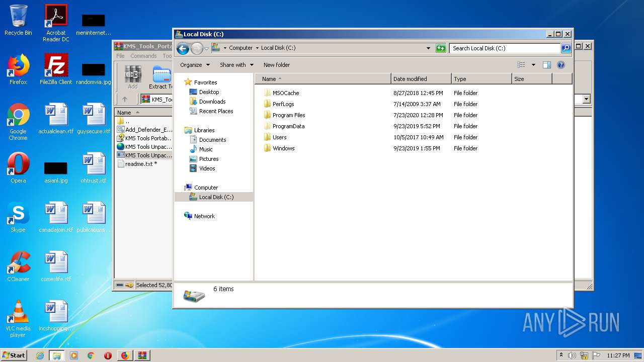Select Add_Defender_E... in WinRAR list
The image size is (644, 362).
[144, 130]
